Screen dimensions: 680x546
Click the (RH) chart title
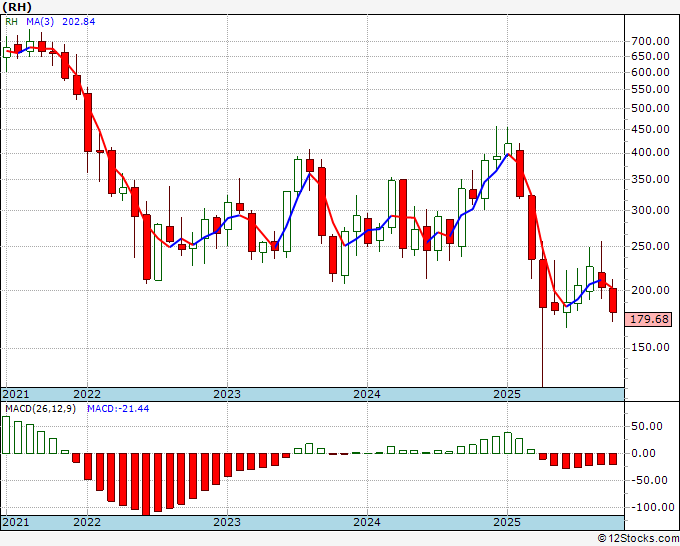point(16,7)
